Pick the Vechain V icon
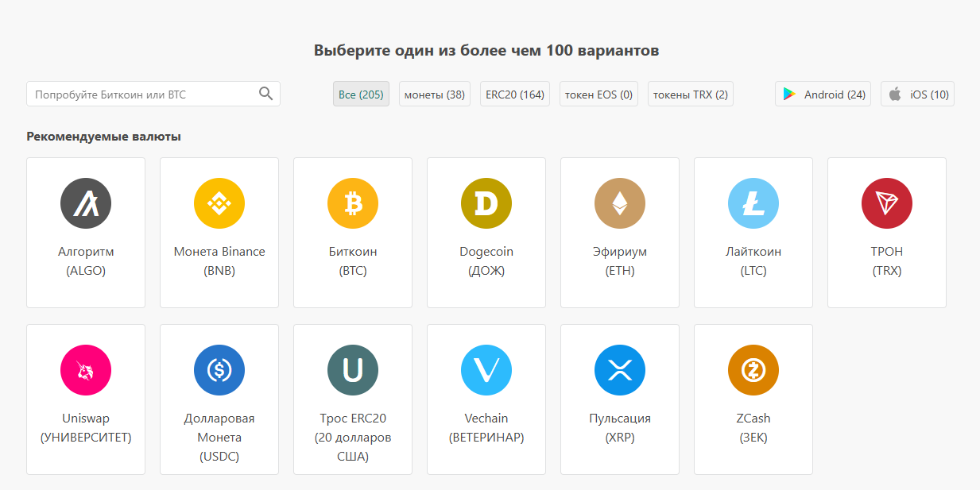 tap(486, 370)
